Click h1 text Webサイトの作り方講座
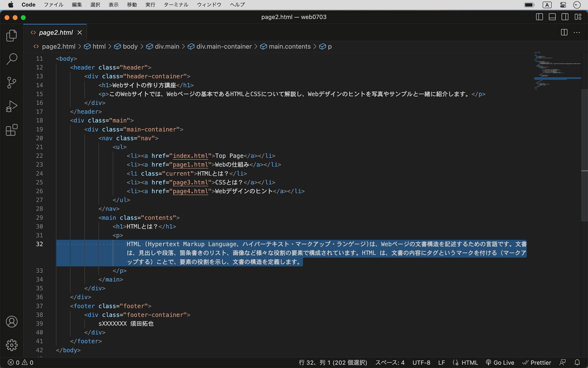The width and height of the screenshot is (588, 368). coord(144,85)
